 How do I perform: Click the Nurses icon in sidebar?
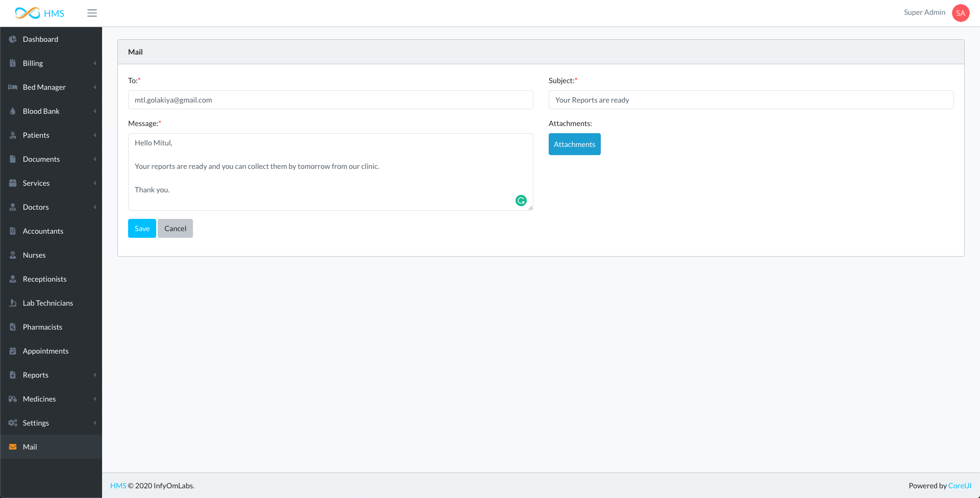(x=13, y=255)
